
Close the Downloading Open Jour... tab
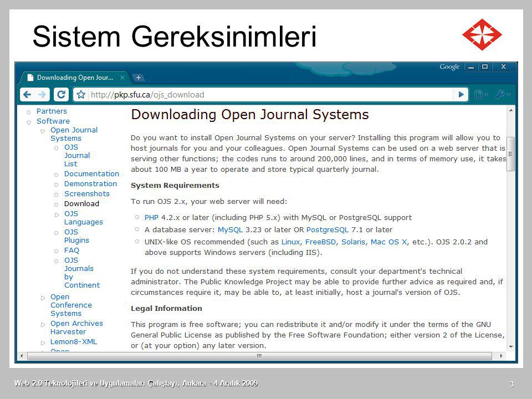pyautogui.click(x=122, y=78)
